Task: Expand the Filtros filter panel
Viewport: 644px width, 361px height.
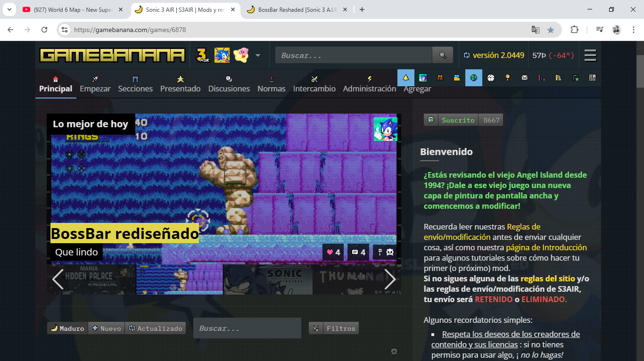Action: (x=334, y=328)
